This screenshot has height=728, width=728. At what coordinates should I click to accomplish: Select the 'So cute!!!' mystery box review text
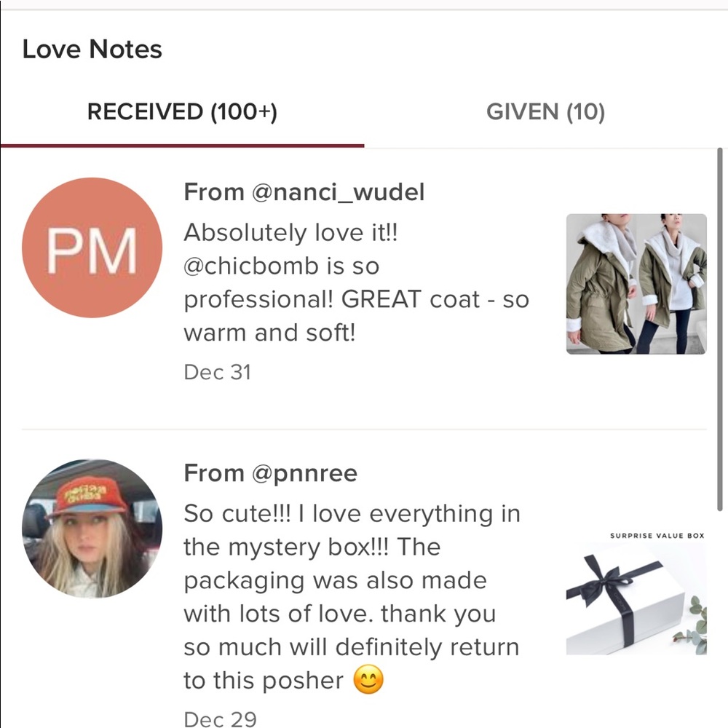(352, 598)
